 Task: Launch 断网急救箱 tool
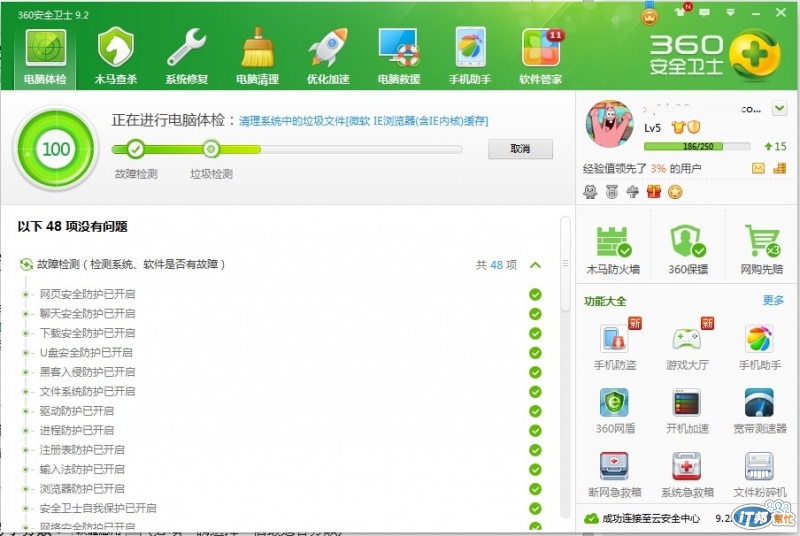615,474
